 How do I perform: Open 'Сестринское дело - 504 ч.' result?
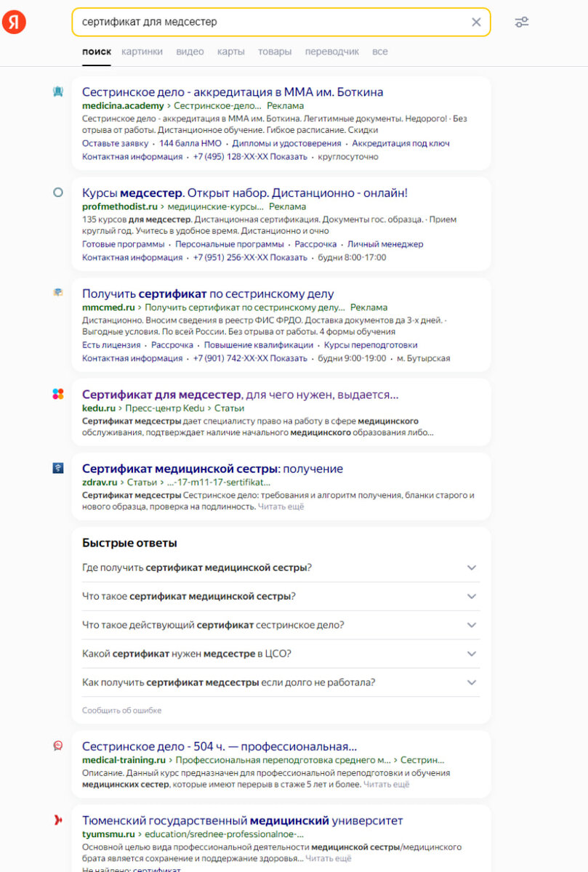pos(220,746)
